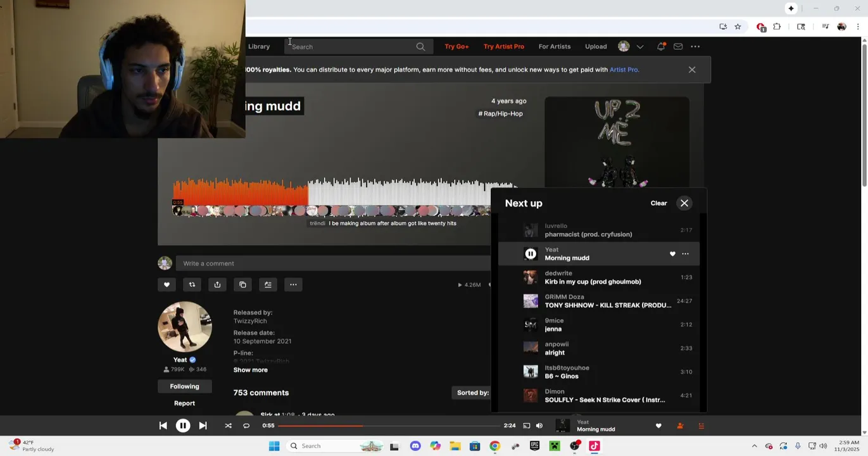Bookmark this page with star icon
This screenshot has width=868, height=456.
pos(738,27)
